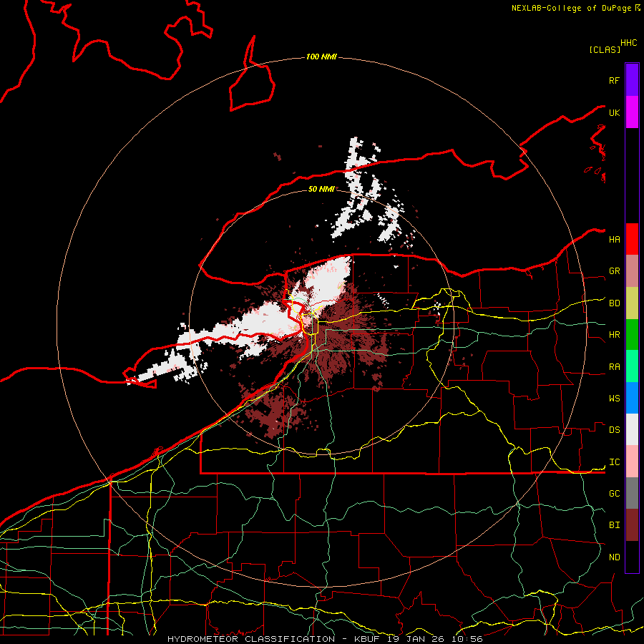This screenshot has height=644, width=644.
Task: Click the UK magenta legend swatch
Action: coord(632,112)
